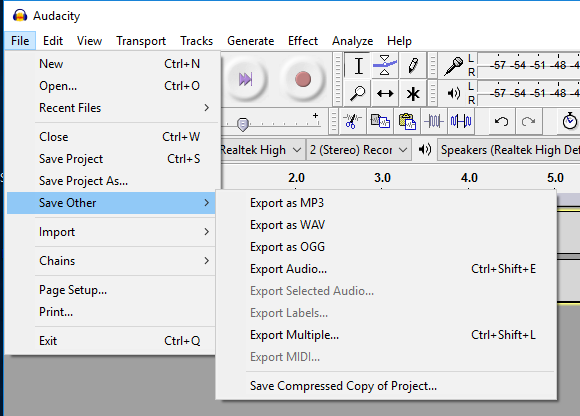Open the Transport menu
This screenshot has height=416, width=580.
tap(141, 41)
